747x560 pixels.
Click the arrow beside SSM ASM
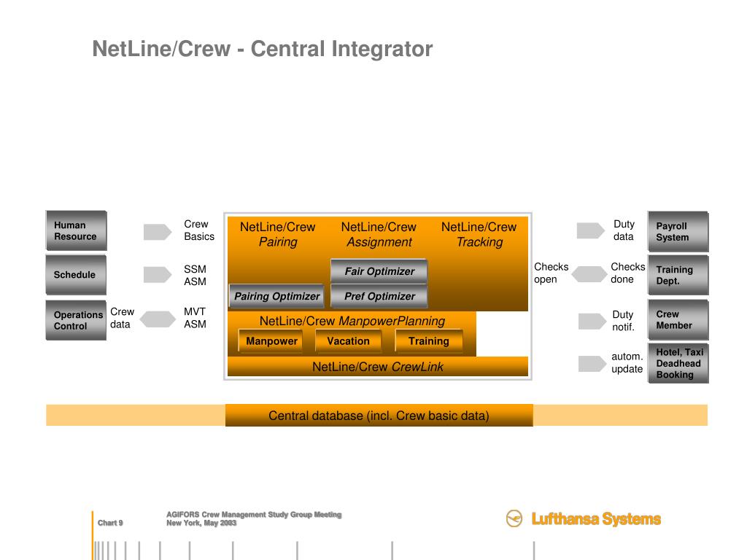pyautogui.click(x=158, y=275)
